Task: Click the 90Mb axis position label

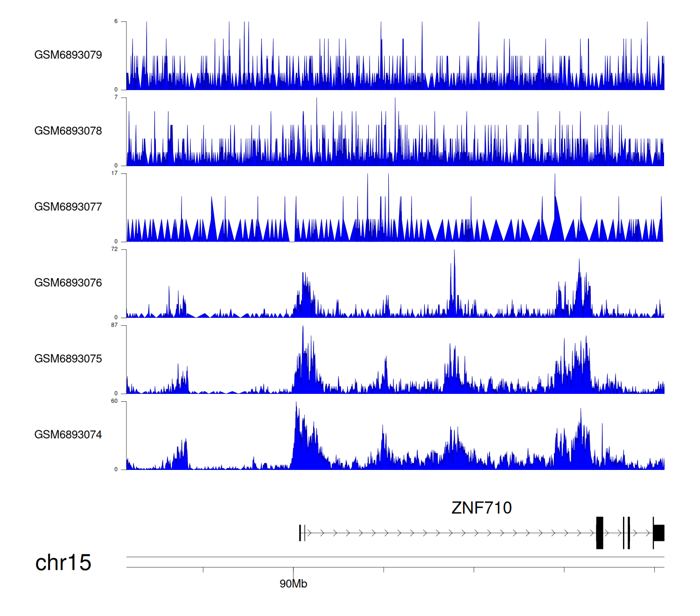Action: pyautogui.click(x=293, y=584)
